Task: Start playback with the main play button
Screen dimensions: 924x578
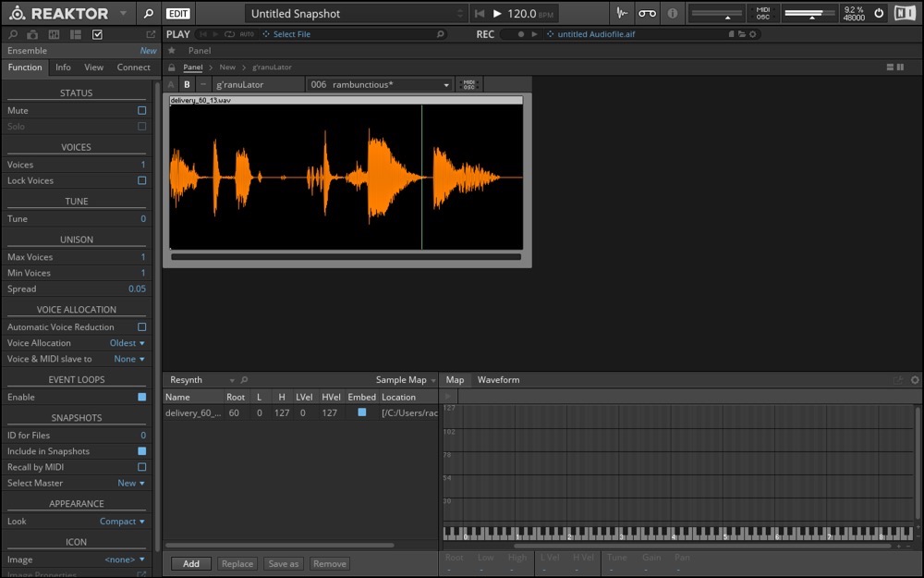Action: [497, 13]
